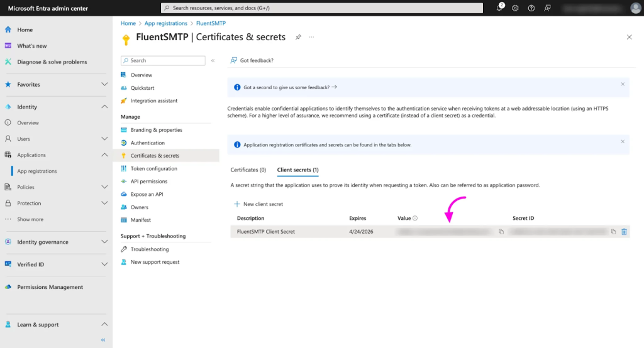The image size is (644, 348).
Task: Click the Value info icon
Action: pos(415,219)
